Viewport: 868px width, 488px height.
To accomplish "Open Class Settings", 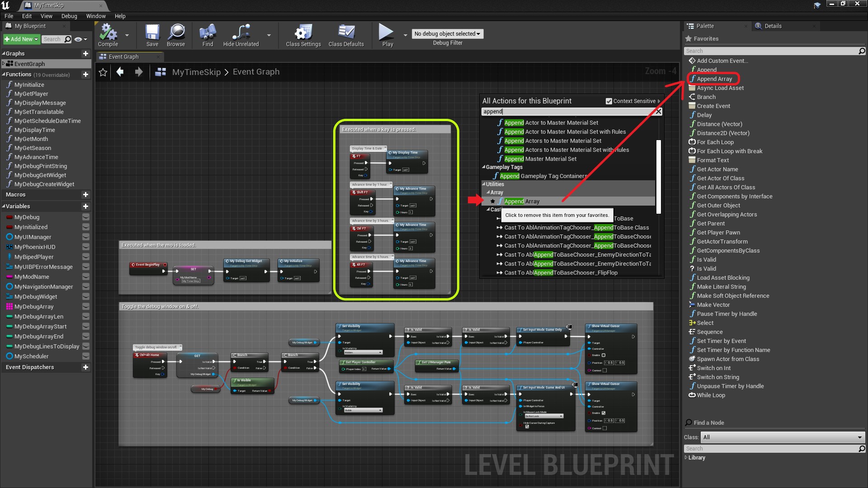I will (x=303, y=35).
